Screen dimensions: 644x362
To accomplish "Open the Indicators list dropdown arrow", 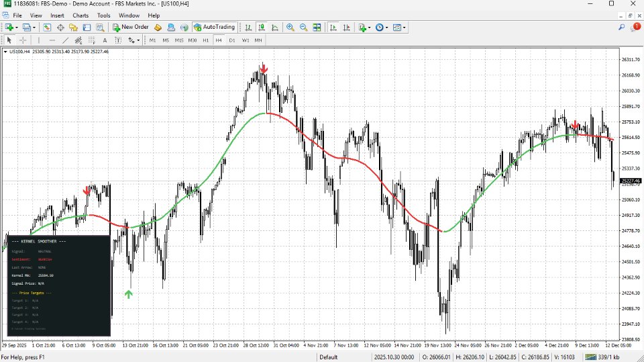I will coord(369,28).
